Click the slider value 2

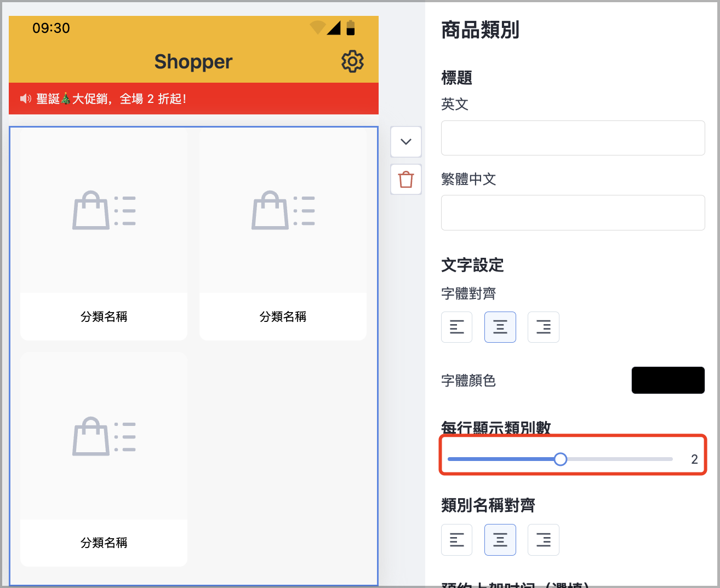pyautogui.click(x=694, y=459)
